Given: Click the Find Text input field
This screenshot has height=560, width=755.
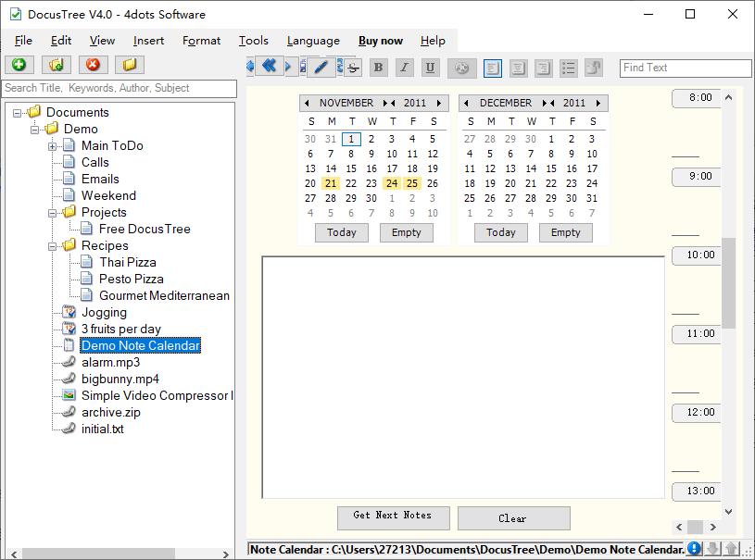Looking at the screenshot, I should pyautogui.click(x=686, y=68).
